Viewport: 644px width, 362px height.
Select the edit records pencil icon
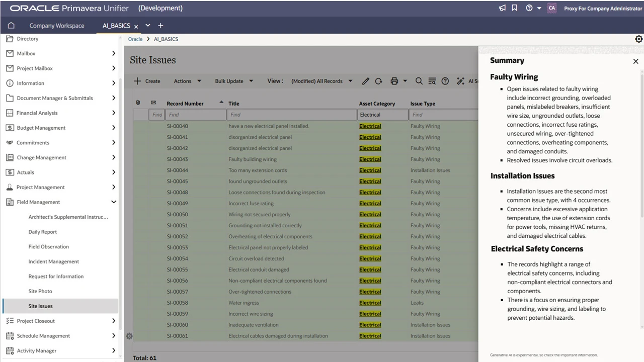pos(366,81)
